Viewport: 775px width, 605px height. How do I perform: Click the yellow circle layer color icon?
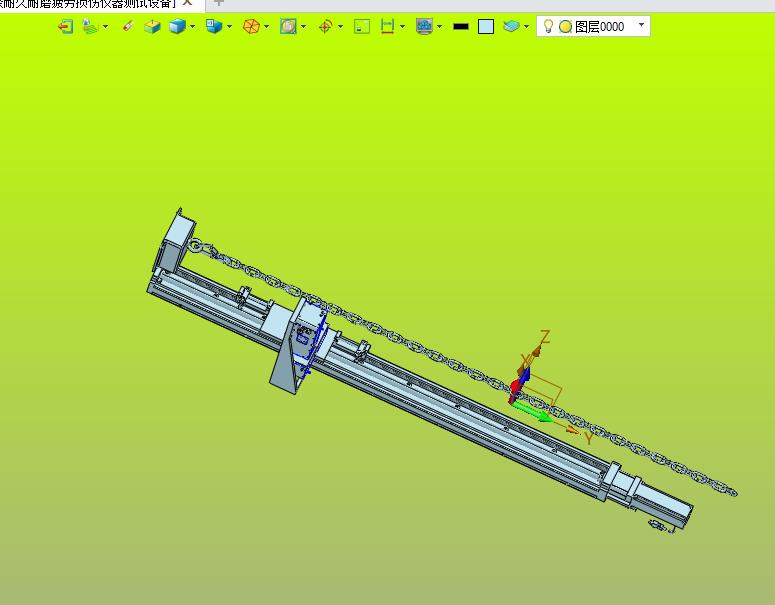[565, 27]
